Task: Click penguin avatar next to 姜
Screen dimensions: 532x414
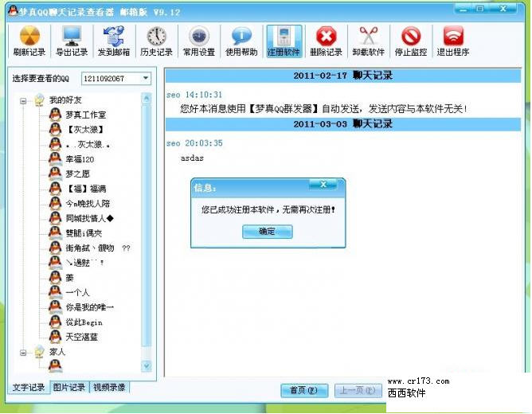Action: coord(55,277)
